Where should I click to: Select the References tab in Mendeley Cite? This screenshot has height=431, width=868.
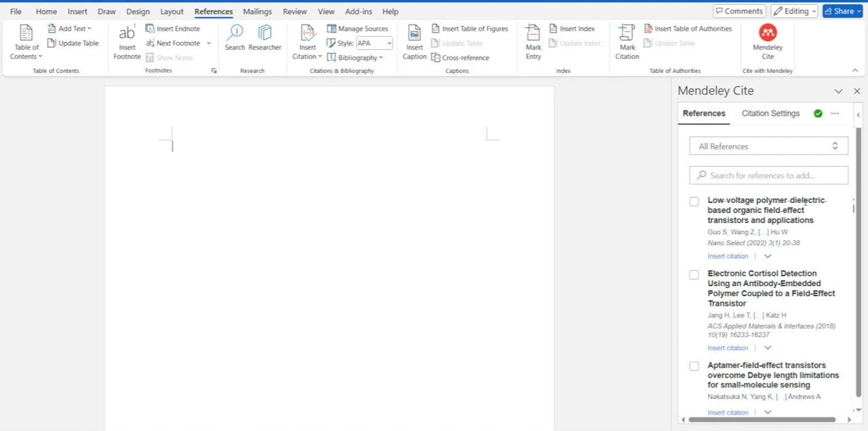click(x=704, y=114)
